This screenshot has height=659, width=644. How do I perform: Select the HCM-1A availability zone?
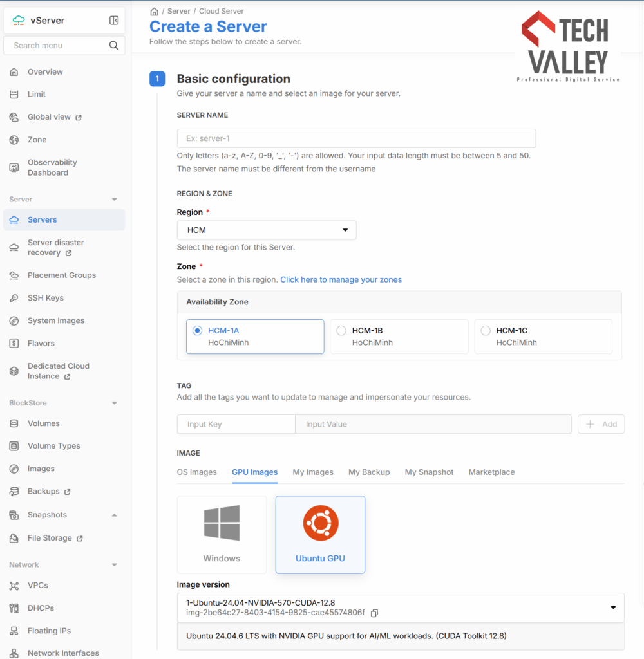point(255,337)
